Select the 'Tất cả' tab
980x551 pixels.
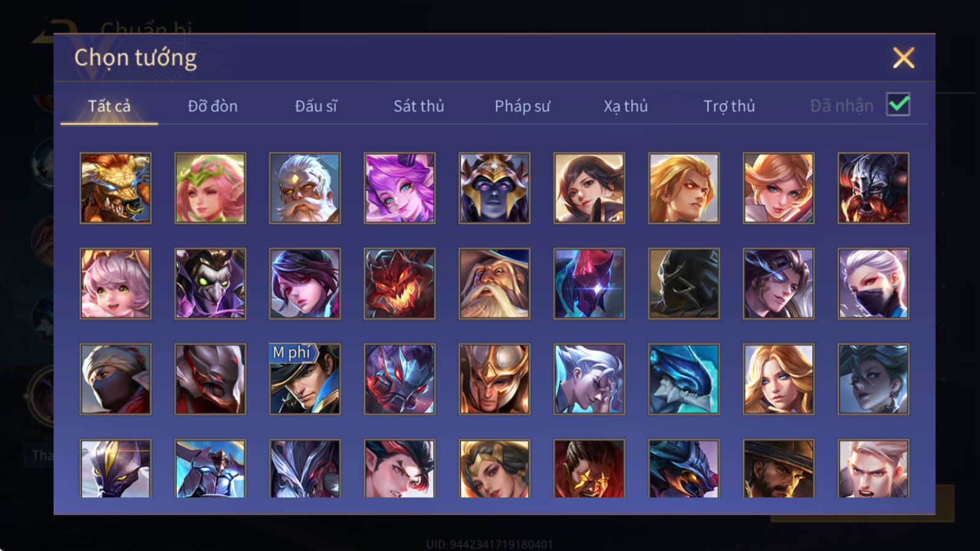pos(109,106)
